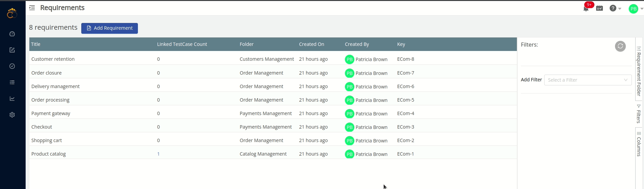Click the ECom-6 key cell
The height and width of the screenshot is (189, 644).
[406, 86]
